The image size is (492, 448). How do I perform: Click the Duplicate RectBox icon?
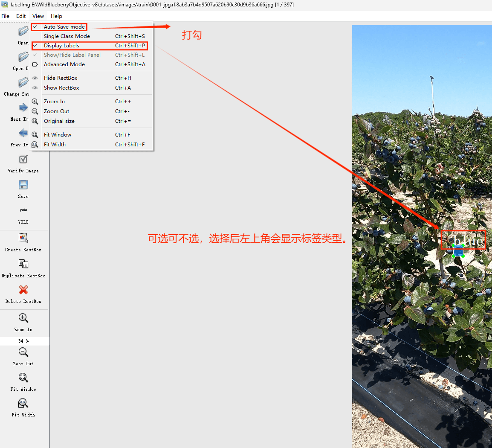pos(23,264)
